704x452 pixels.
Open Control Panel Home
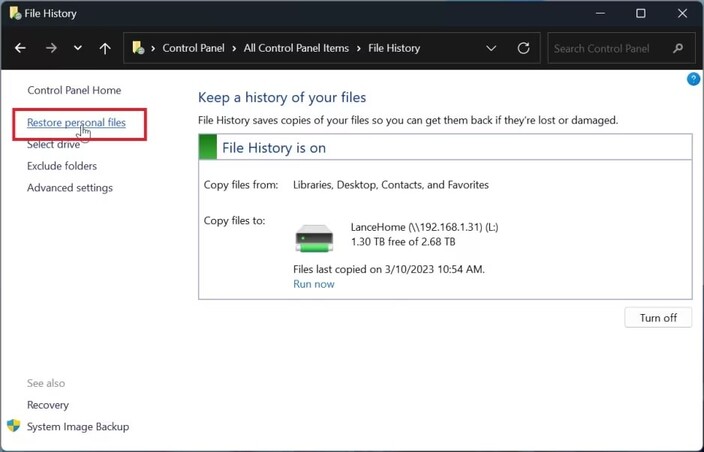click(x=74, y=90)
